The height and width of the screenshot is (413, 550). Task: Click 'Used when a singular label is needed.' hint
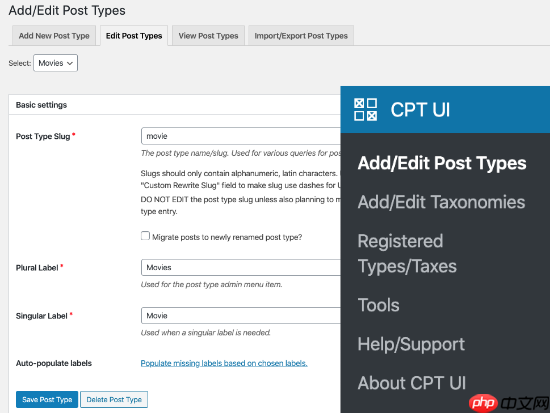206,333
